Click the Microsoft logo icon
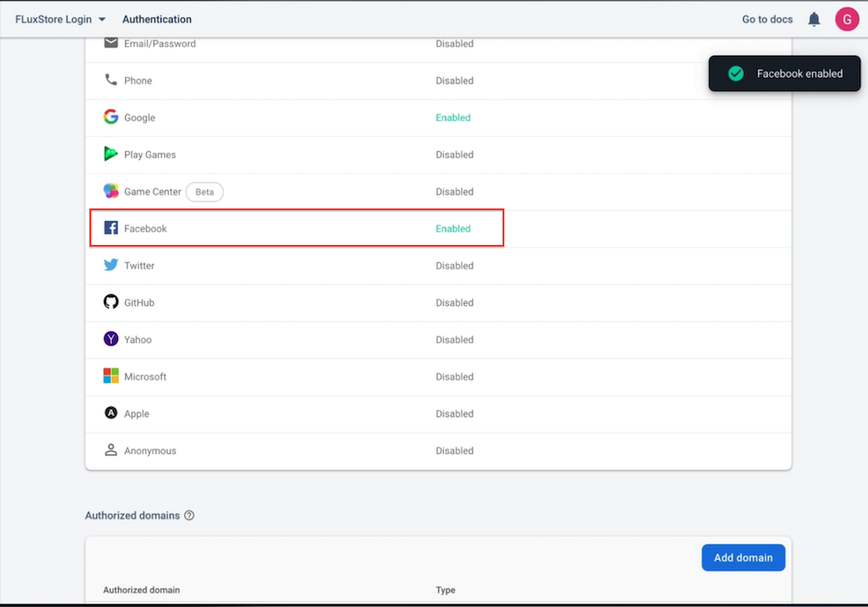This screenshot has height=607, width=868. [111, 375]
